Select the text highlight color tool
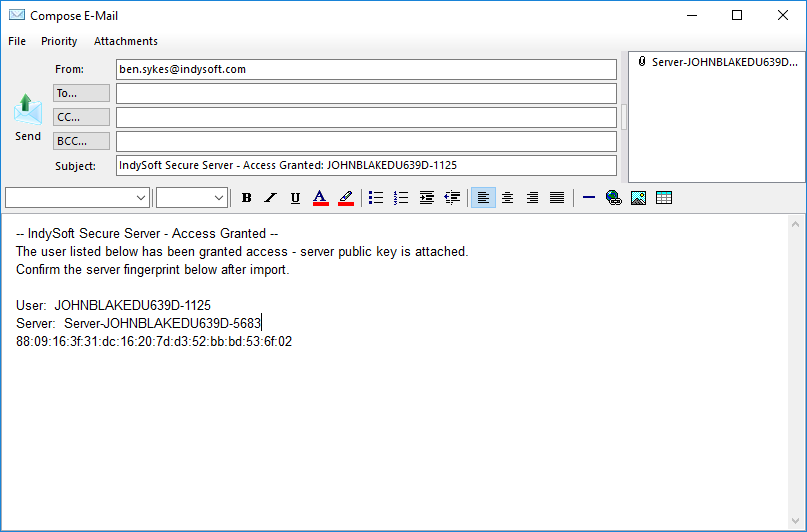The image size is (807, 532). 346,198
